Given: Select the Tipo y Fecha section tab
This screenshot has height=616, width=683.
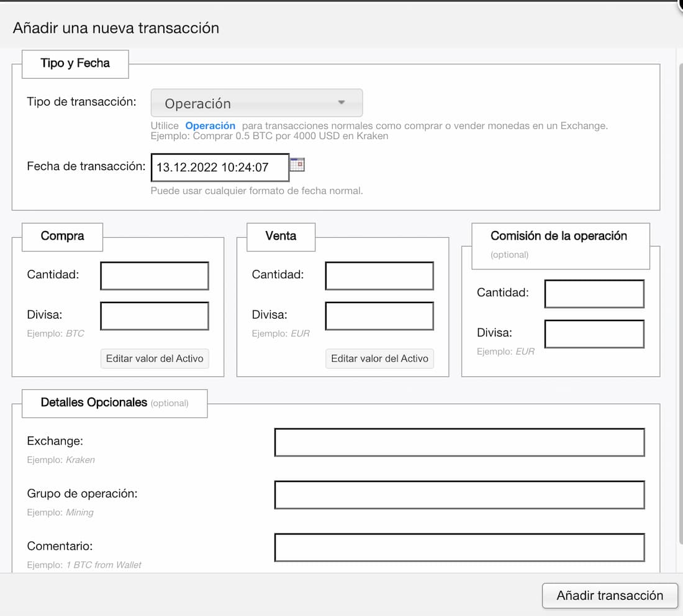Looking at the screenshot, I should pos(75,63).
